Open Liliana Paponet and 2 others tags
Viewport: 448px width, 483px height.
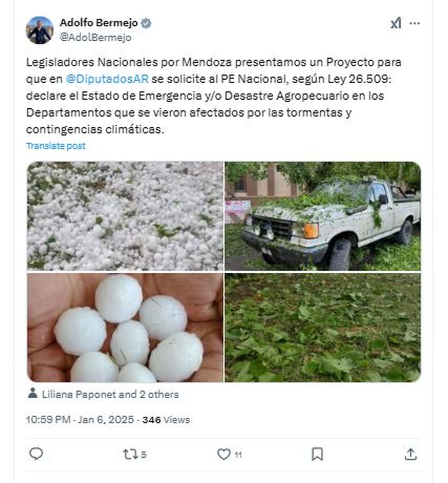[x=110, y=394]
